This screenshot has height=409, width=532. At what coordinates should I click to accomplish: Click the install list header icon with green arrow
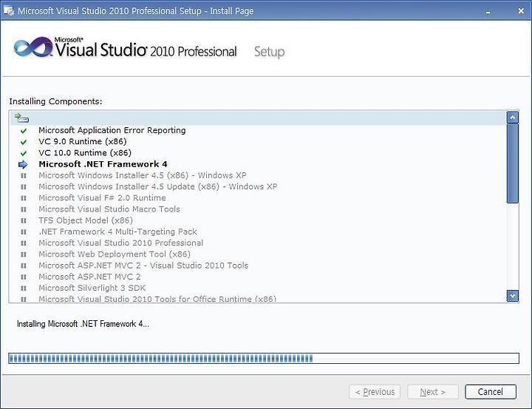coord(21,118)
